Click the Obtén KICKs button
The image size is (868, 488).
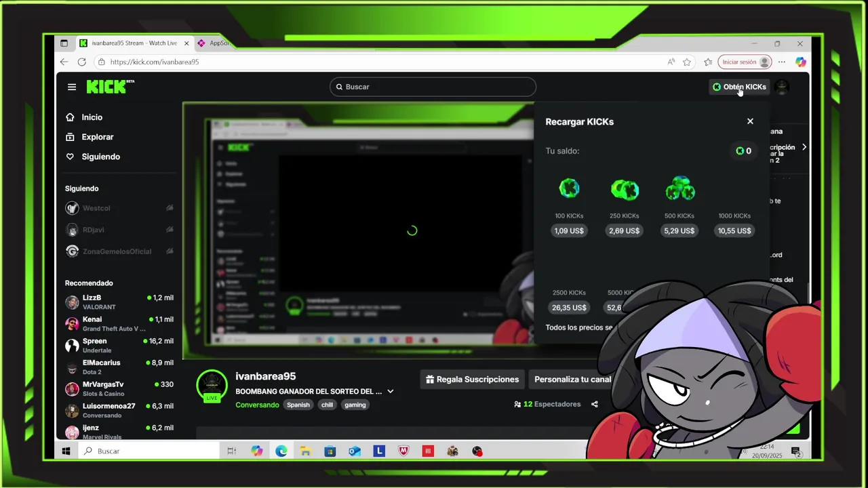(x=739, y=87)
